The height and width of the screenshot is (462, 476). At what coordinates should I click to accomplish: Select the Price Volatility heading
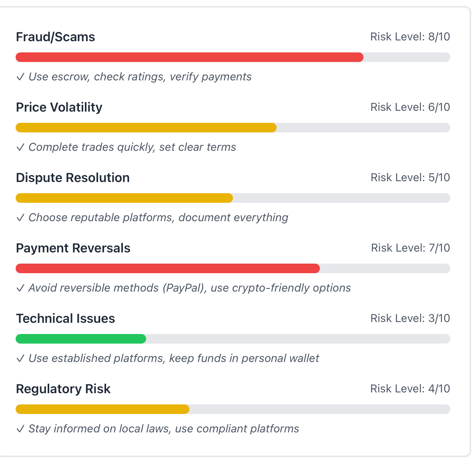pos(59,107)
